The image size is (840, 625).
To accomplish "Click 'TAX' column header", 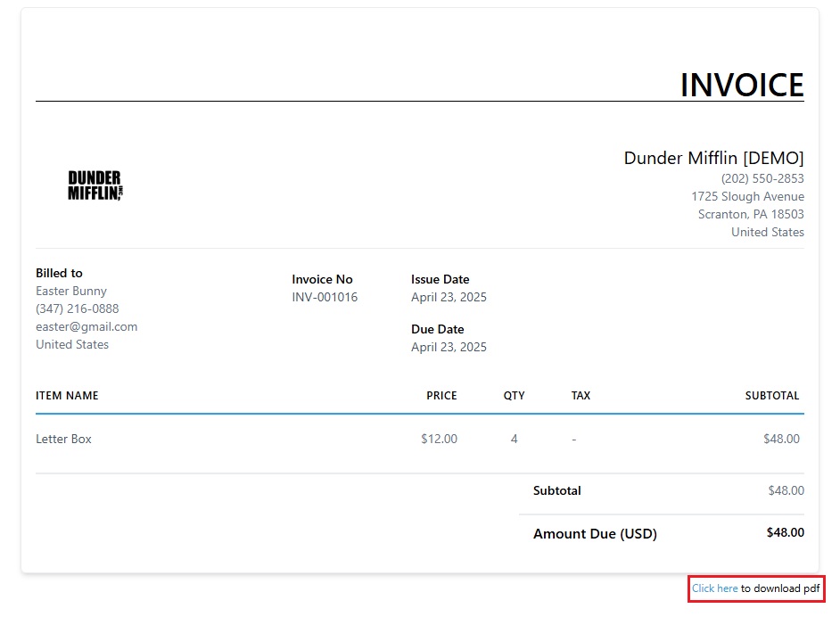I will click(581, 395).
